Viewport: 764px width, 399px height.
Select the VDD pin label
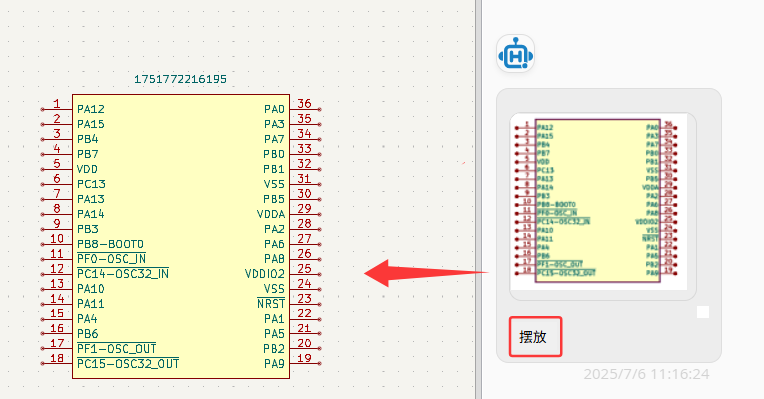(x=87, y=169)
